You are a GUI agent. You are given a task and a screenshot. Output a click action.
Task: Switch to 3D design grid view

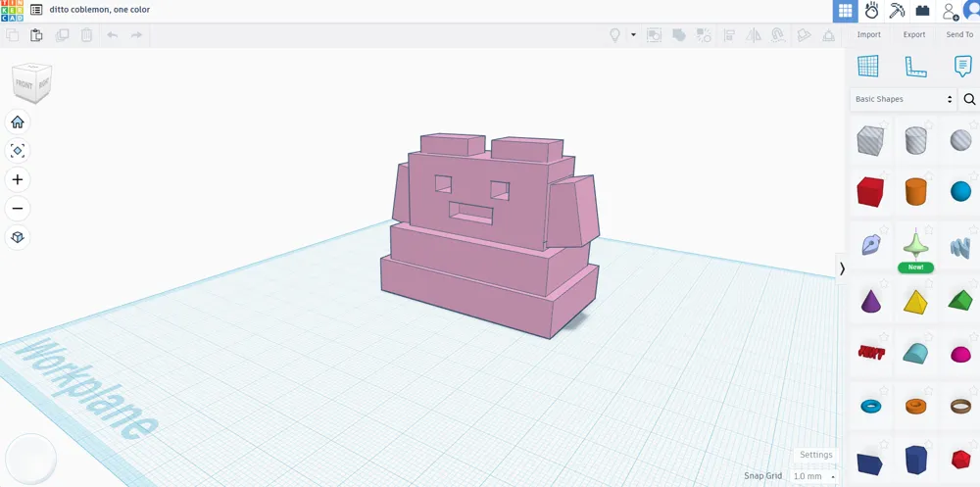[845, 11]
